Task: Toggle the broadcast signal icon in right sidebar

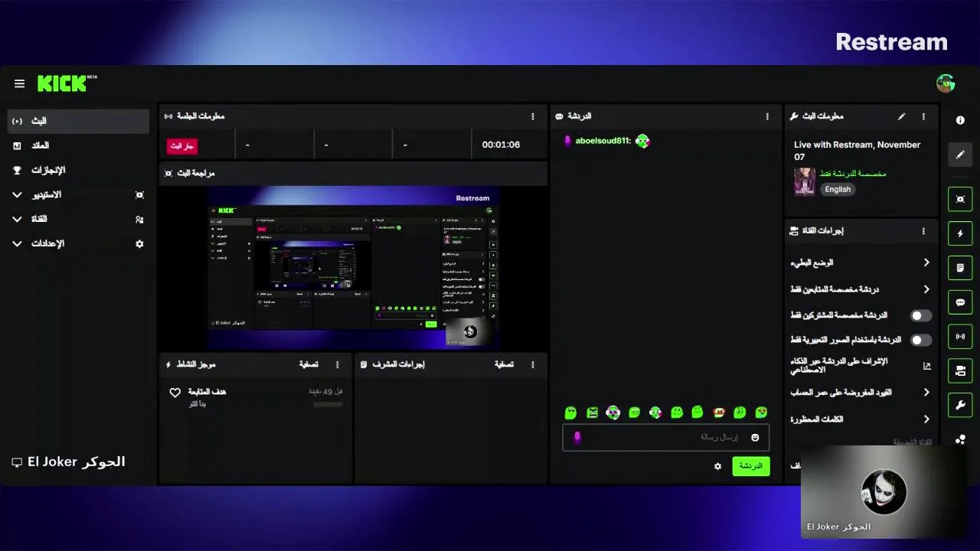Action: (960, 336)
